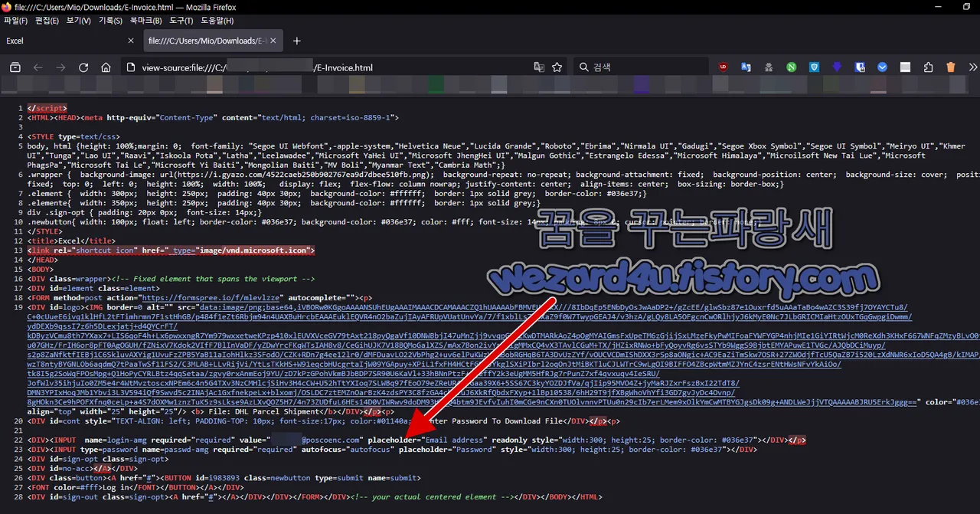
Task: Open the green N extension icon
Action: click(791, 67)
